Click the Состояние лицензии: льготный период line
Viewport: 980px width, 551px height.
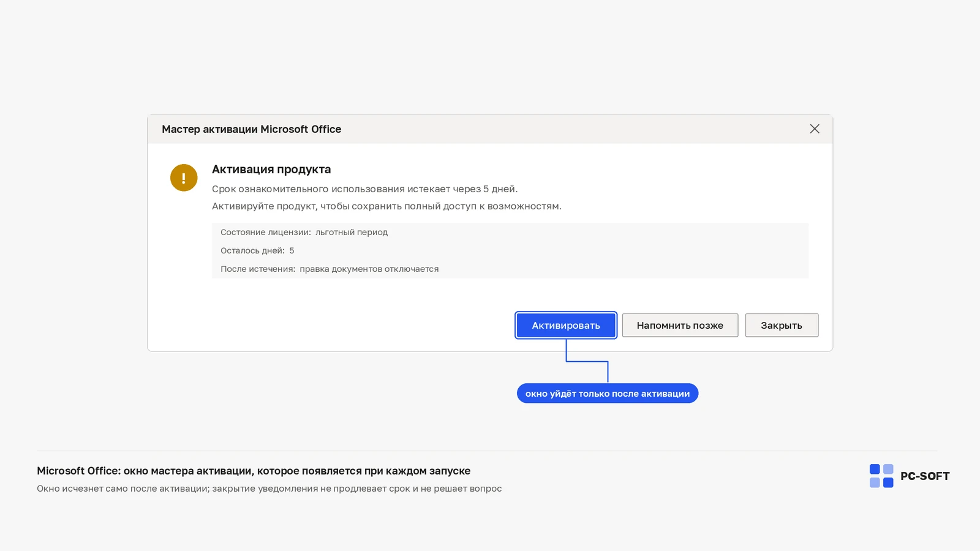[304, 232]
